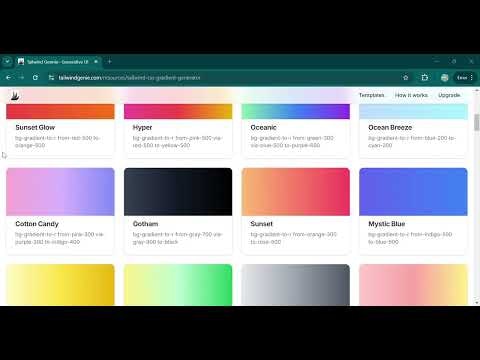
Task: Select the Mystic Blue gradient preview
Action: coord(413,192)
